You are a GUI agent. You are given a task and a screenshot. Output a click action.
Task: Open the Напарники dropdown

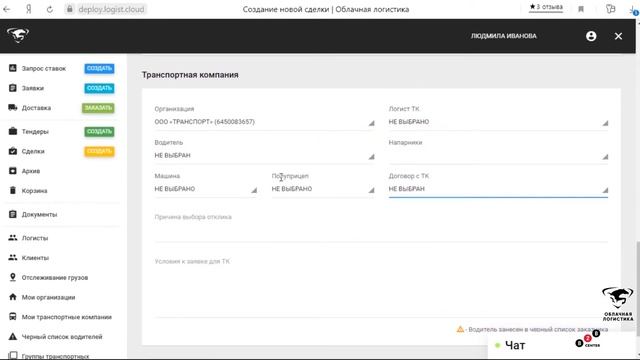click(498, 156)
